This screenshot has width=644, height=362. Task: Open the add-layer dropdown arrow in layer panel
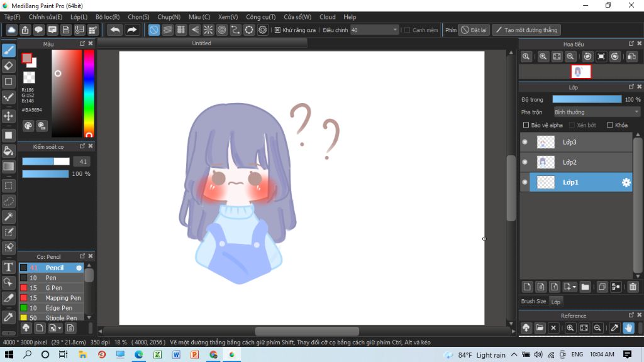(x=574, y=287)
